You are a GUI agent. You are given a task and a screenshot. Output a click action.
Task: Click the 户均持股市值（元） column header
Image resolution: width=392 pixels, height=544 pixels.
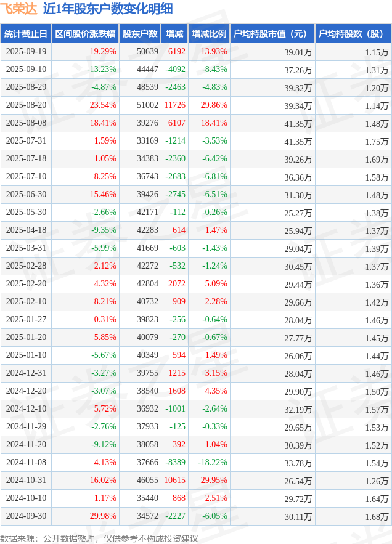271,34
